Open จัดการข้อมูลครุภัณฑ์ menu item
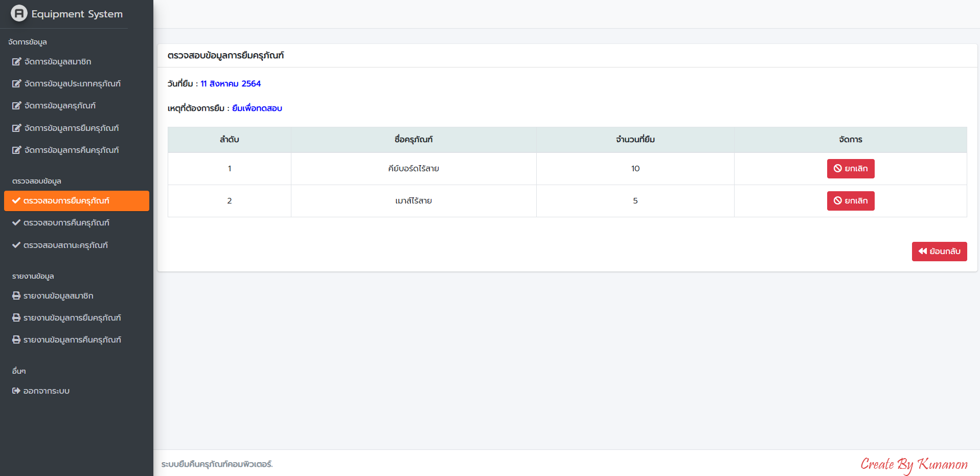Viewport: 980px width, 476px height. click(x=60, y=106)
